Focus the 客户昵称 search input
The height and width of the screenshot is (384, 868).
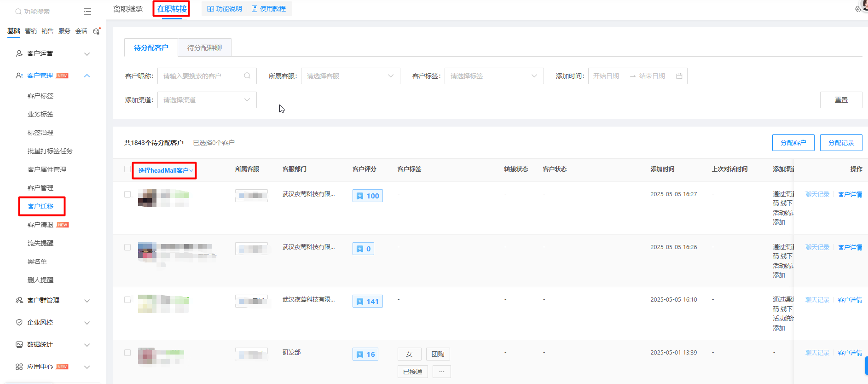207,76
